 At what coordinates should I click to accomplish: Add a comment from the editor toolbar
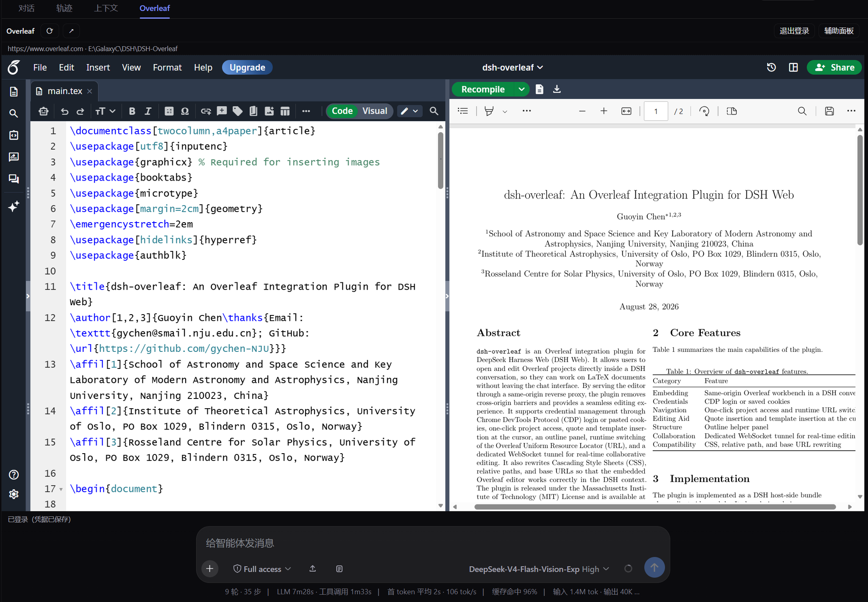coord(222,111)
